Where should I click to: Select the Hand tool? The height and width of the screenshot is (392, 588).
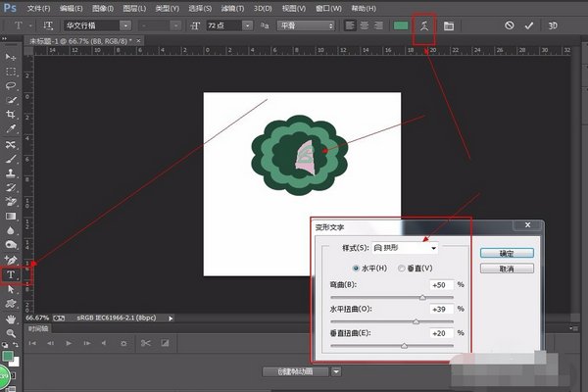[x=11, y=319]
